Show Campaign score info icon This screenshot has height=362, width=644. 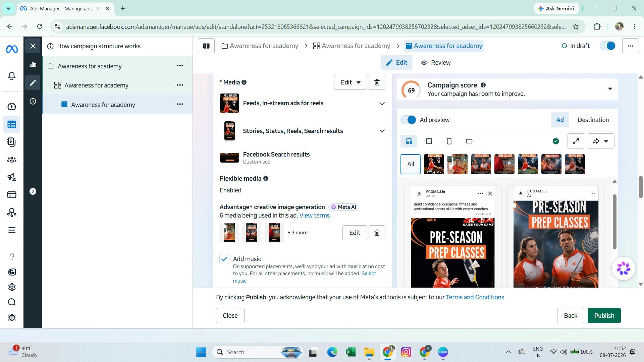[483, 85]
